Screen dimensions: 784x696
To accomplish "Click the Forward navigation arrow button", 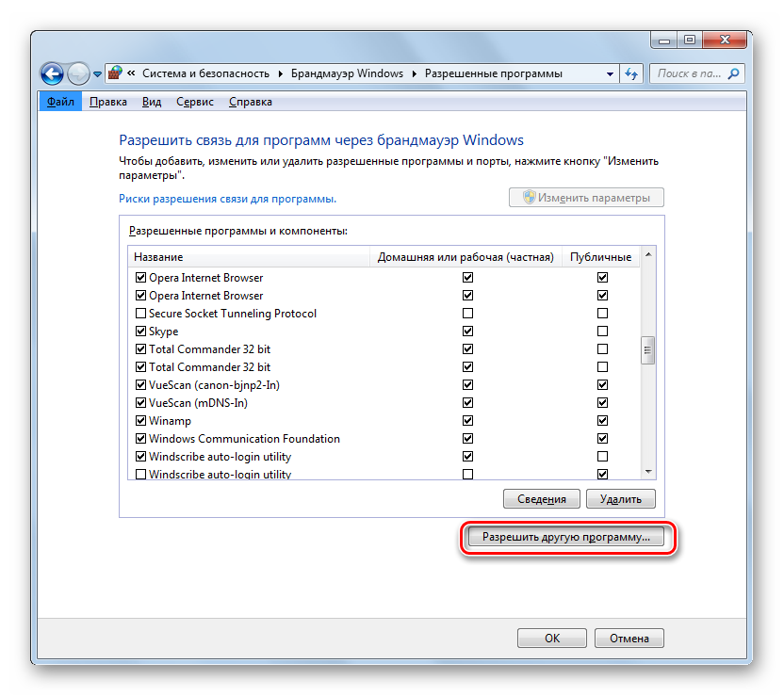I will (79, 73).
